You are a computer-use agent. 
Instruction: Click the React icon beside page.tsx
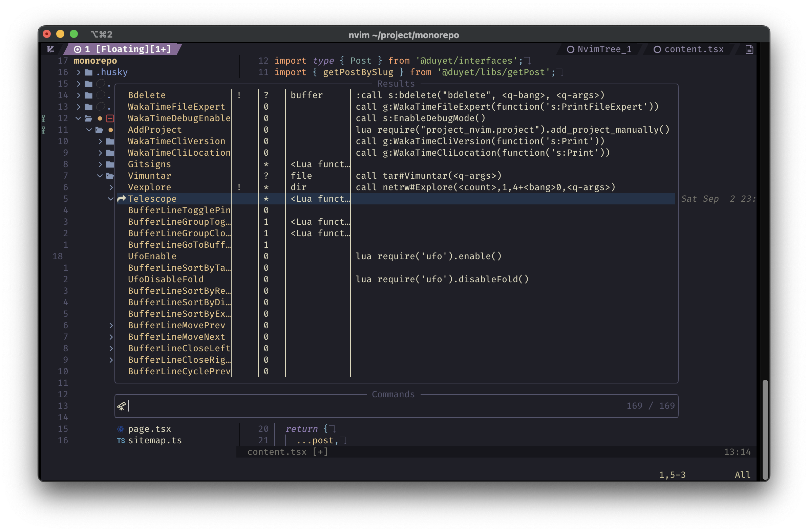pos(121,429)
